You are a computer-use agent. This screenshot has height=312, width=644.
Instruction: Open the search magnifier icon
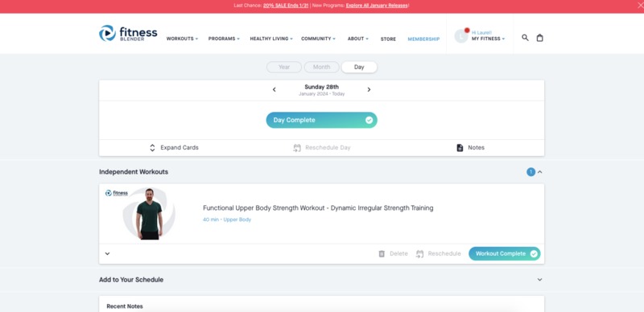pos(525,38)
